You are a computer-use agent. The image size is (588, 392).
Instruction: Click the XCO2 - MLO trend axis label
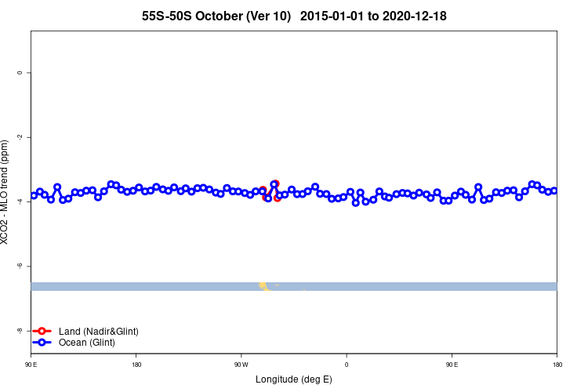point(4,192)
